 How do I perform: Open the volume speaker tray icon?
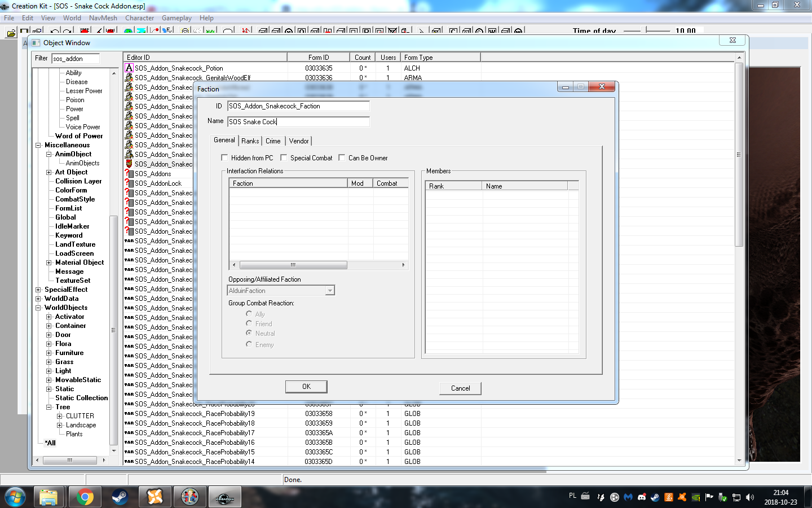pos(750,497)
